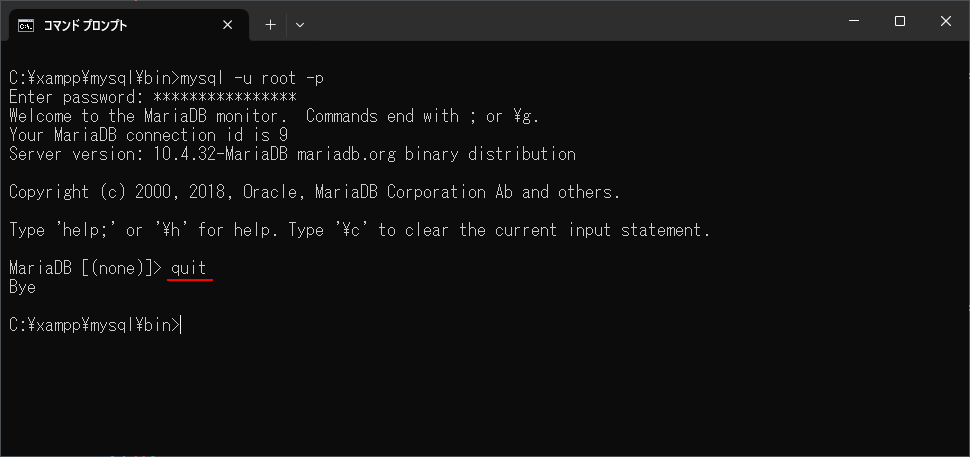Close the terminal window
This screenshot has height=457, width=970.
(x=945, y=21)
